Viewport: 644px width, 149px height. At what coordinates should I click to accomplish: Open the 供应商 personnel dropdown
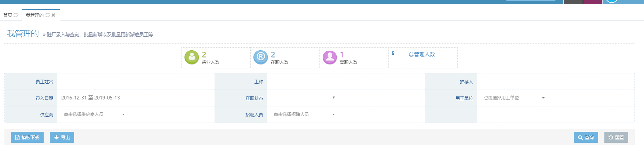[94, 115]
